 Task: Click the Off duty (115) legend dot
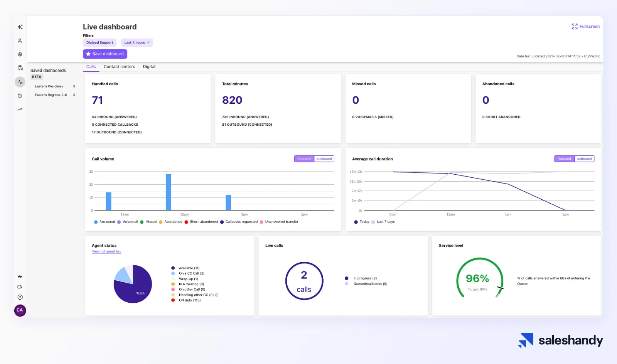[x=173, y=300]
